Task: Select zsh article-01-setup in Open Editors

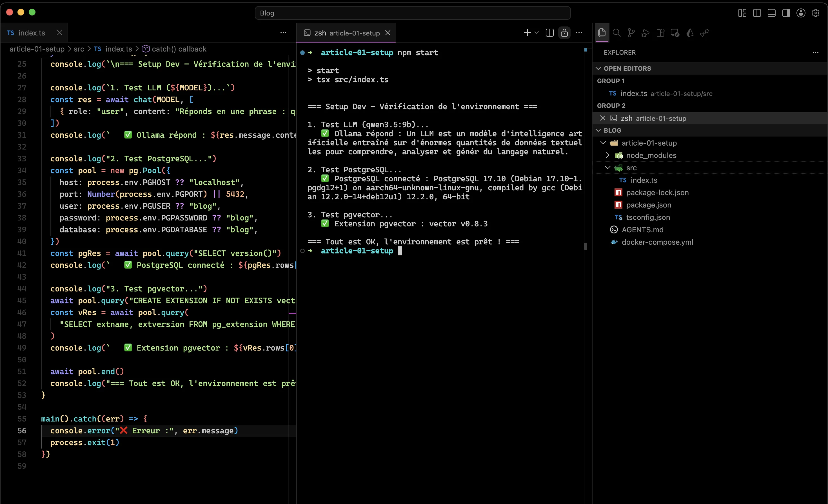Action: pyautogui.click(x=710, y=118)
